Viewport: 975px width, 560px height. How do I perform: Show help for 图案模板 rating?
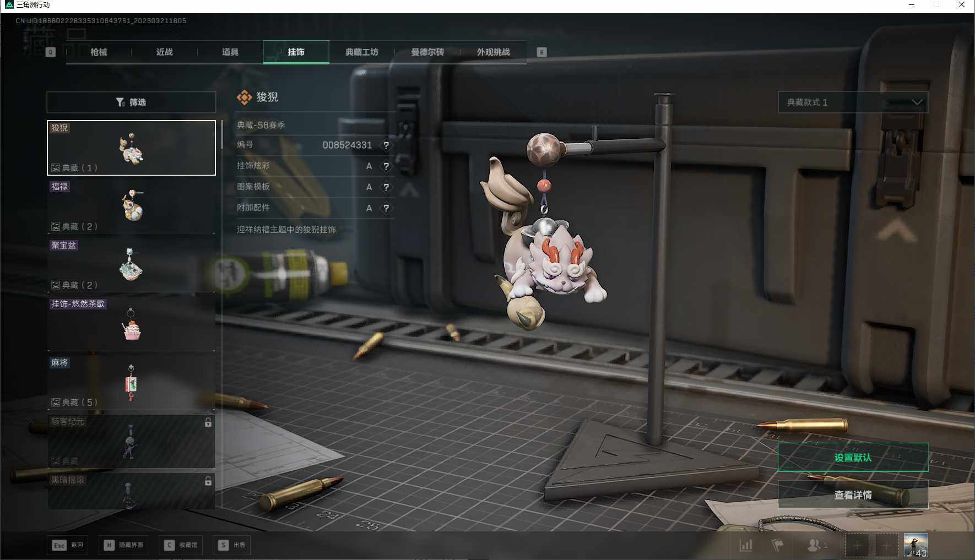(386, 187)
